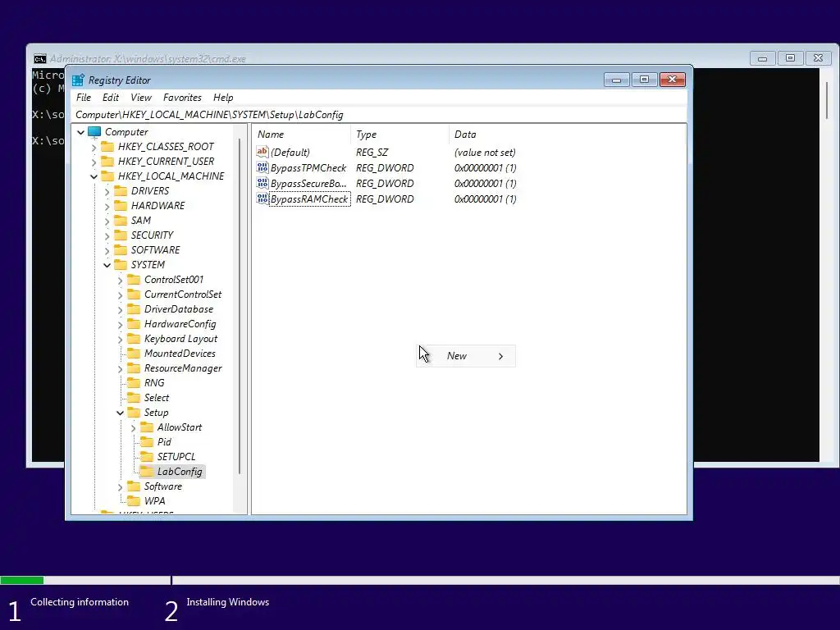Viewport: 840px width, 630px height.
Task: Select the HardwareConfig key
Action: (180, 324)
